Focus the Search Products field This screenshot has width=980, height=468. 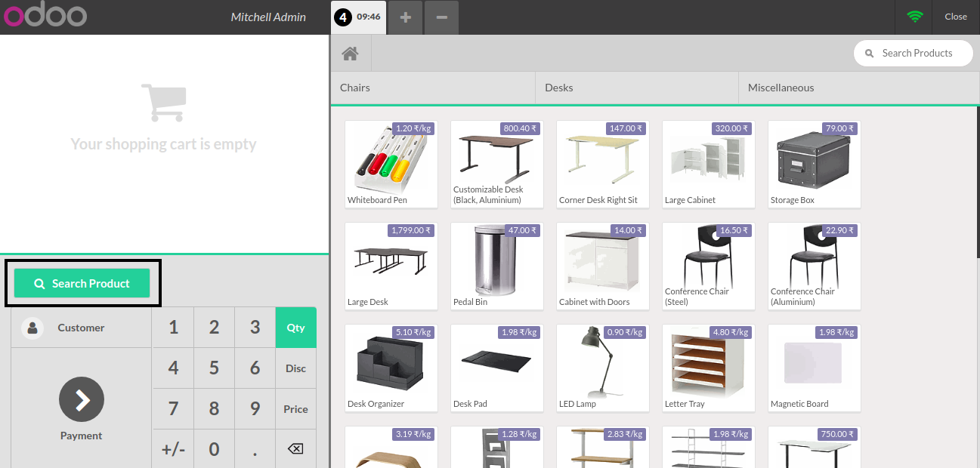(913, 53)
